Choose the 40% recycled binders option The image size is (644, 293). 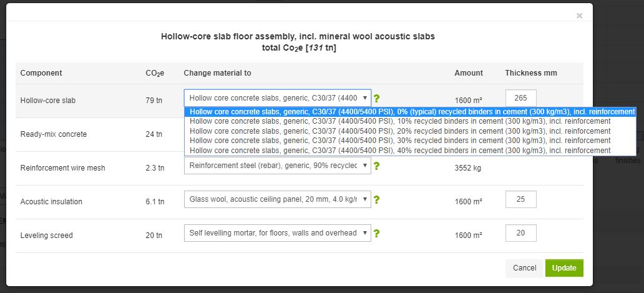tap(399, 151)
